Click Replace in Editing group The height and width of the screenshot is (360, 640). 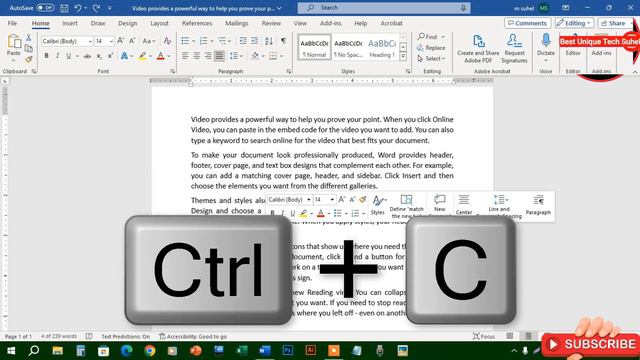(x=431, y=48)
